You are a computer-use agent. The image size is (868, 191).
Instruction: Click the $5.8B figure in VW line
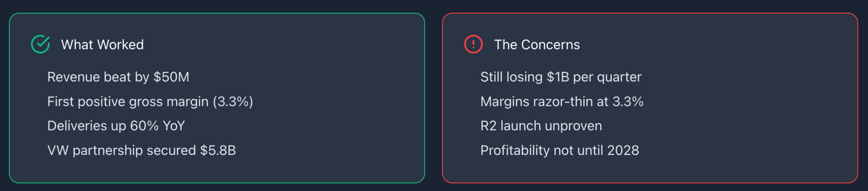[218, 150]
